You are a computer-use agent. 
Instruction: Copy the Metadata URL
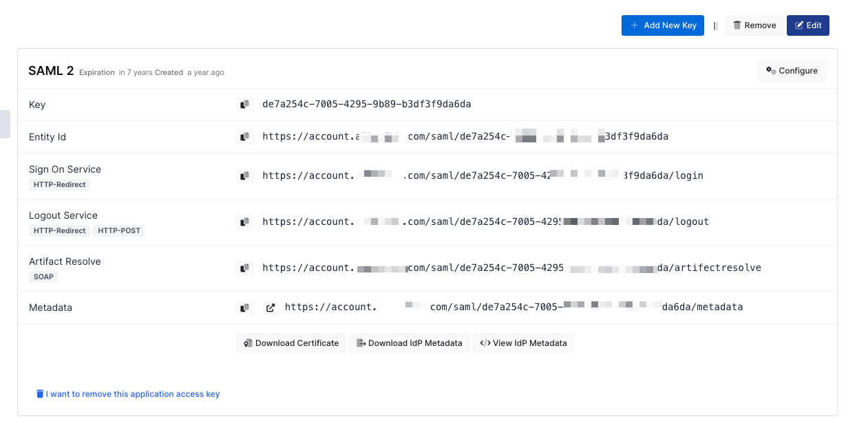pos(244,307)
